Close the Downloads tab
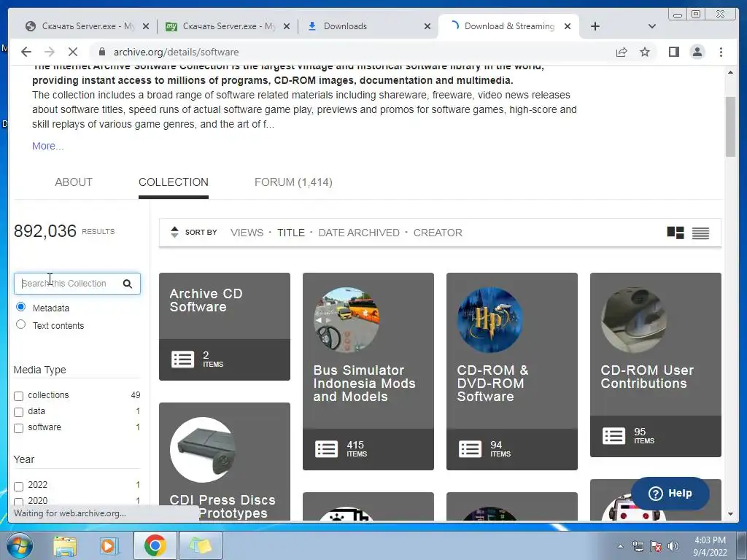The height and width of the screenshot is (560, 747). coord(427,26)
